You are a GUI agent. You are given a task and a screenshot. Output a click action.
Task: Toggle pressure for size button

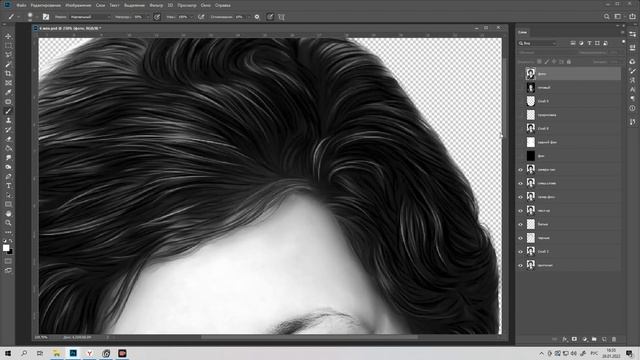pyautogui.click(x=270, y=17)
